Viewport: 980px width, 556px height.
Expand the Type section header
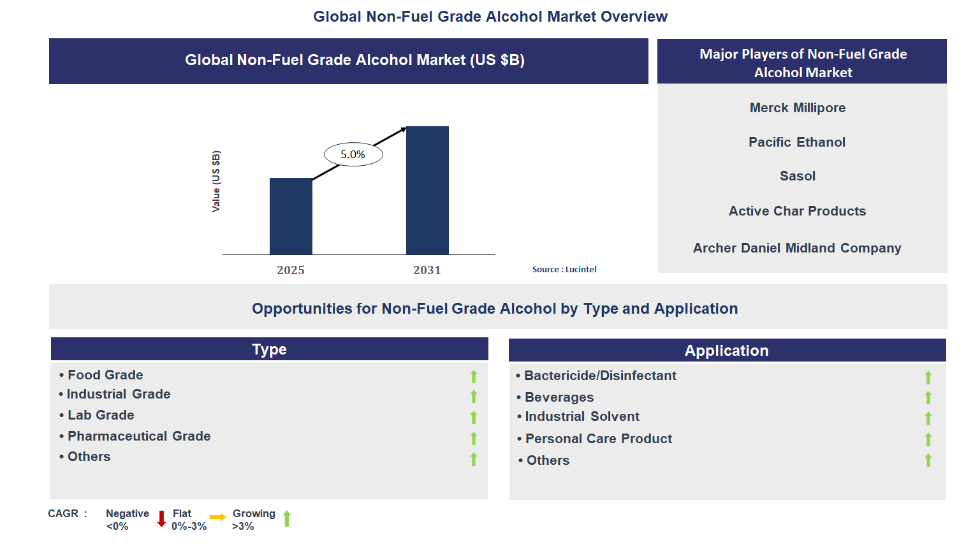coord(269,349)
